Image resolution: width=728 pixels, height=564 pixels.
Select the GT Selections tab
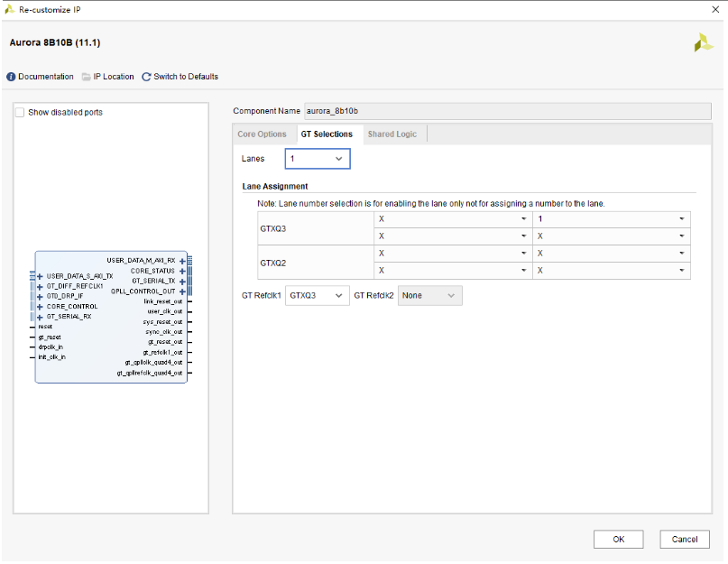point(327,134)
